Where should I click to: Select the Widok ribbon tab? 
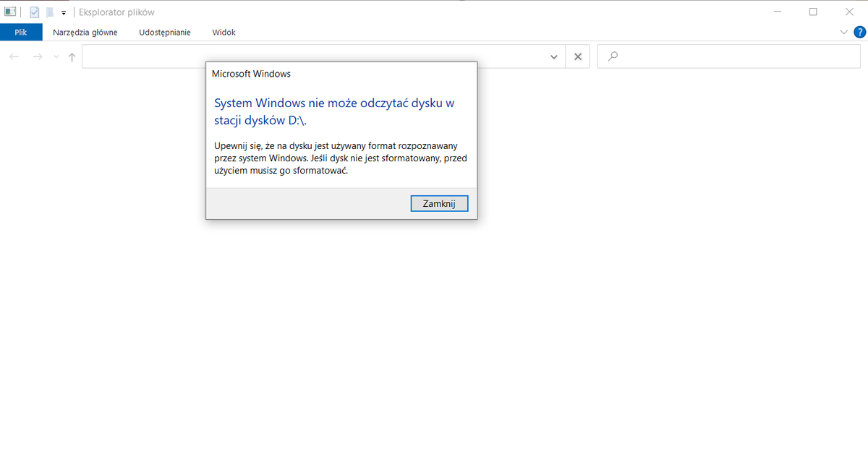pos(224,33)
